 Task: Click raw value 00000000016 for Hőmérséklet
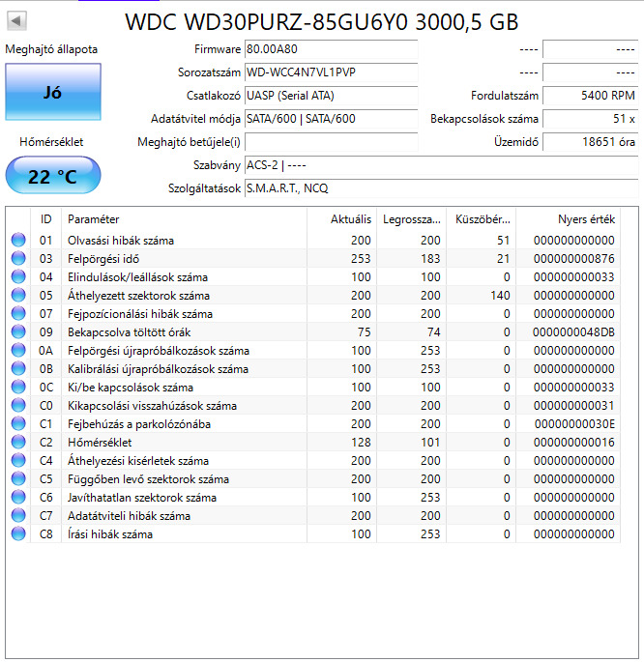(574, 442)
